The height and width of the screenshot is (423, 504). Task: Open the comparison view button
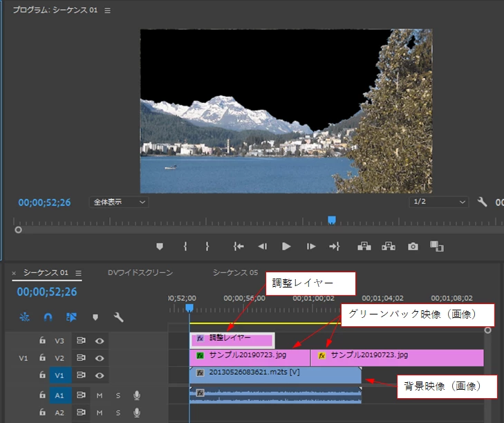pyautogui.click(x=437, y=247)
